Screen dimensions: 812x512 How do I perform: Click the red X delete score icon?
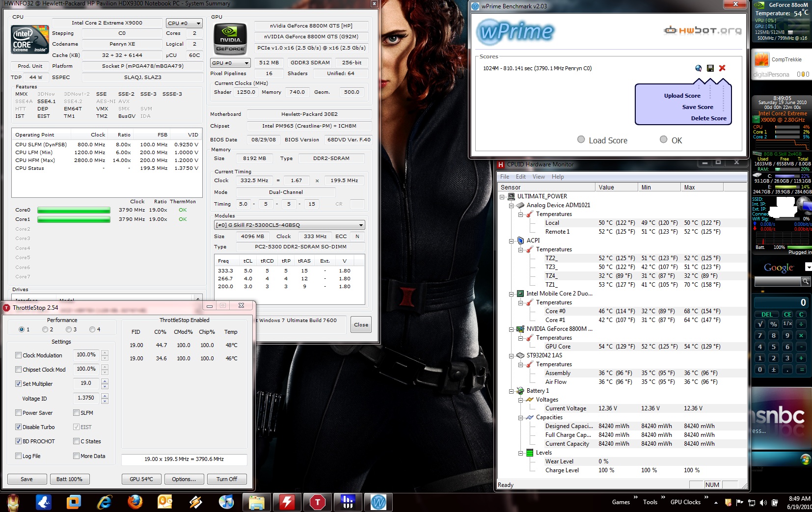coord(722,68)
